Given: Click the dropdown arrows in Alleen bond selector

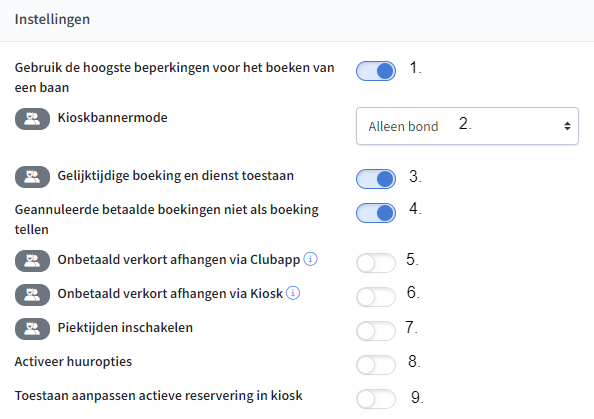Looking at the screenshot, I should click(x=567, y=126).
